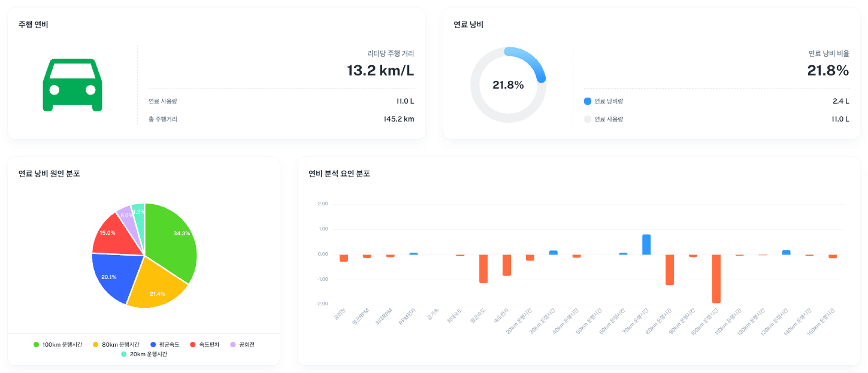The height and width of the screenshot is (373, 868).
Task: Click the blue 60km 운행시간 bar
Action: point(623,254)
